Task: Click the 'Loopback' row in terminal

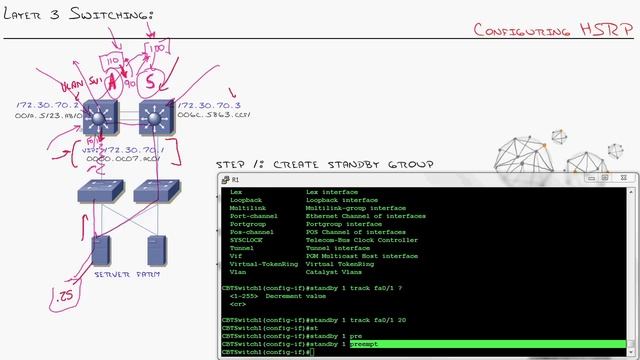Action: [304, 200]
